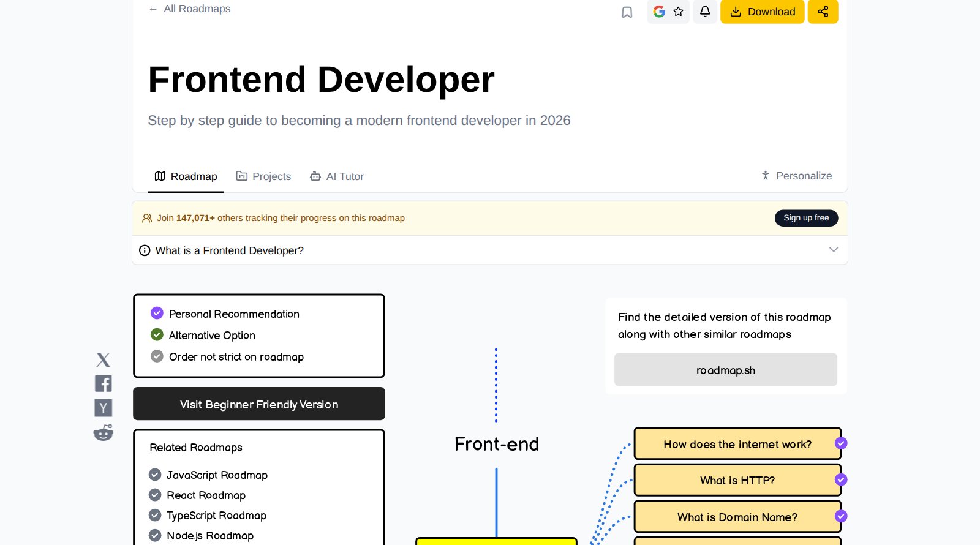This screenshot has width=980, height=545.
Task: Click Personalize option
Action: coord(796,176)
